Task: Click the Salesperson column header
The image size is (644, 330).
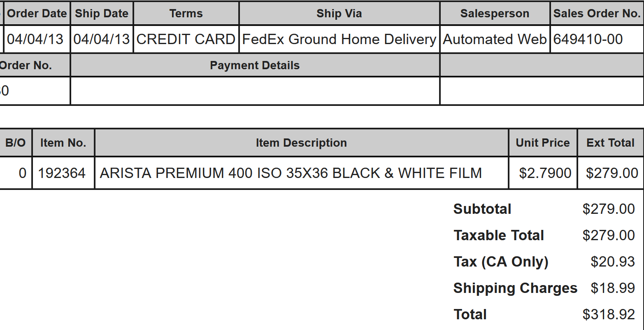Action: pyautogui.click(x=495, y=14)
